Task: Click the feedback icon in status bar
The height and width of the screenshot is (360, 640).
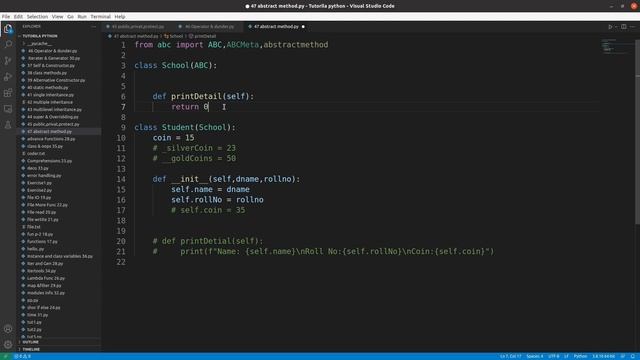Action: coord(623,356)
